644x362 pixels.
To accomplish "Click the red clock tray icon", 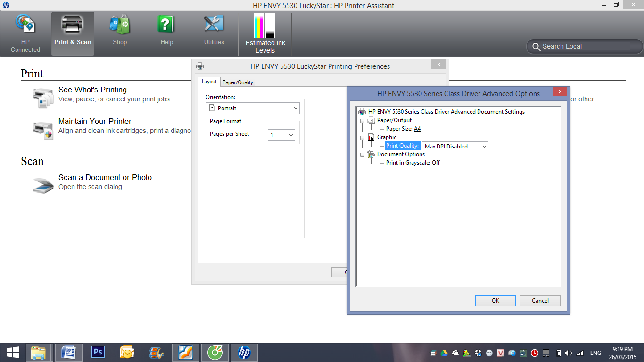I will 535,353.
